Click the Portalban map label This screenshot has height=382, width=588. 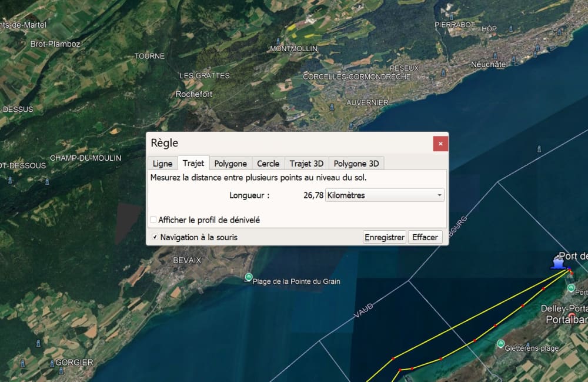(567, 320)
